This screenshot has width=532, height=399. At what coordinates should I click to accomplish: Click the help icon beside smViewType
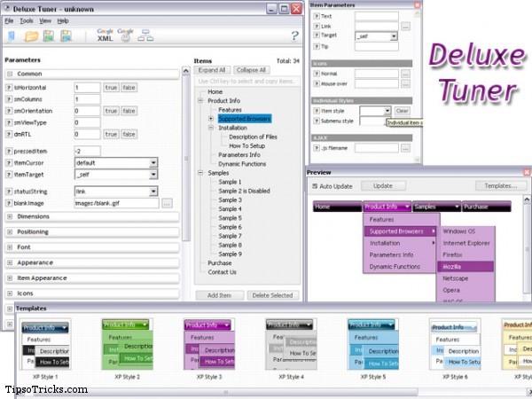click(9, 123)
